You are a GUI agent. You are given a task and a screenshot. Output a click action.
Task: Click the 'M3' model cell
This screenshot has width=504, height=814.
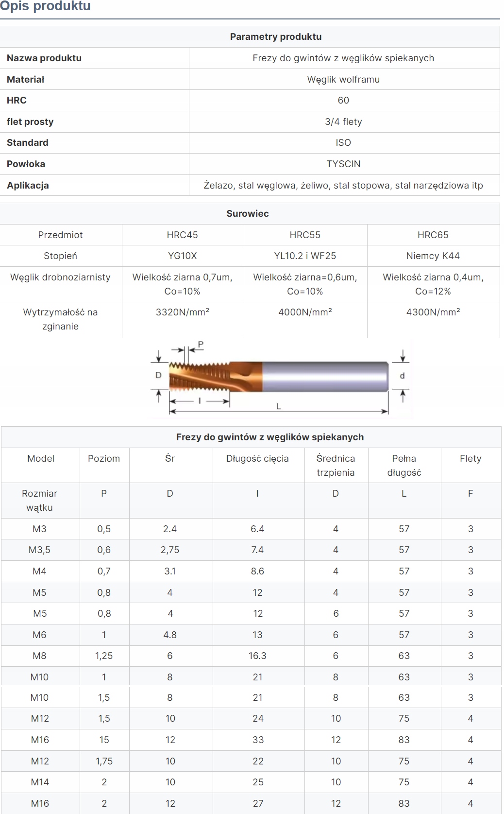tap(40, 529)
